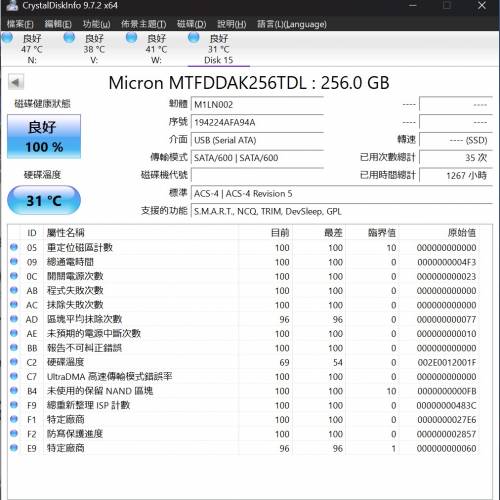Click the 最差 column header
The height and width of the screenshot is (500, 500).
click(334, 233)
